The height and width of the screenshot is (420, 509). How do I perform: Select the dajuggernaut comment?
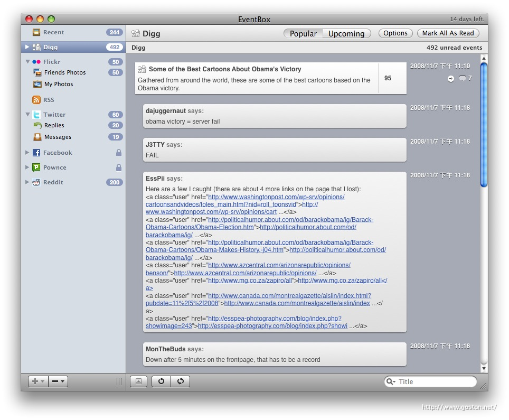tap(275, 116)
